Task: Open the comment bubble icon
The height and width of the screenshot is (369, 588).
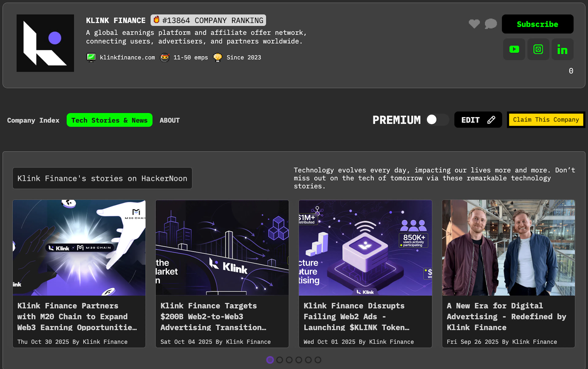Action: tap(491, 24)
